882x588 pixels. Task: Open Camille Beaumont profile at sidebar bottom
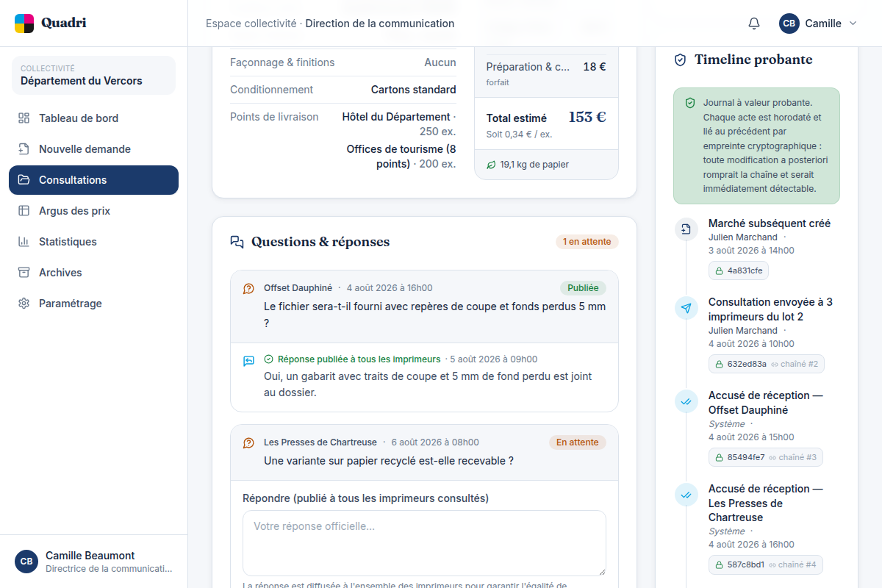(93, 562)
